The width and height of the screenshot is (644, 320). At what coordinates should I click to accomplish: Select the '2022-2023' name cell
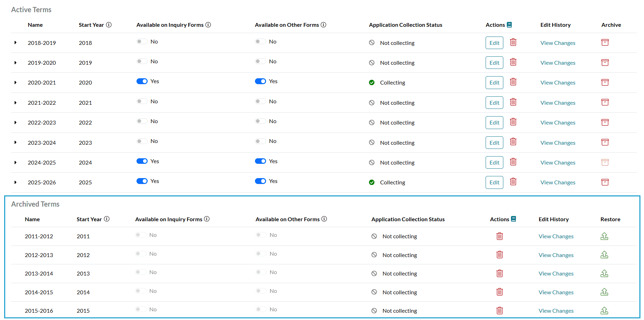click(x=42, y=122)
